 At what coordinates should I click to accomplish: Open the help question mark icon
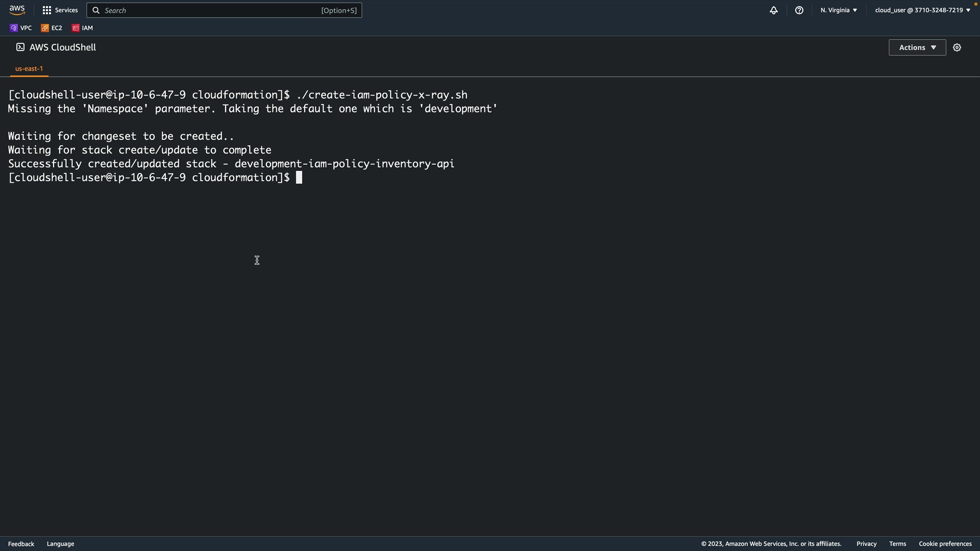[799, 10]
